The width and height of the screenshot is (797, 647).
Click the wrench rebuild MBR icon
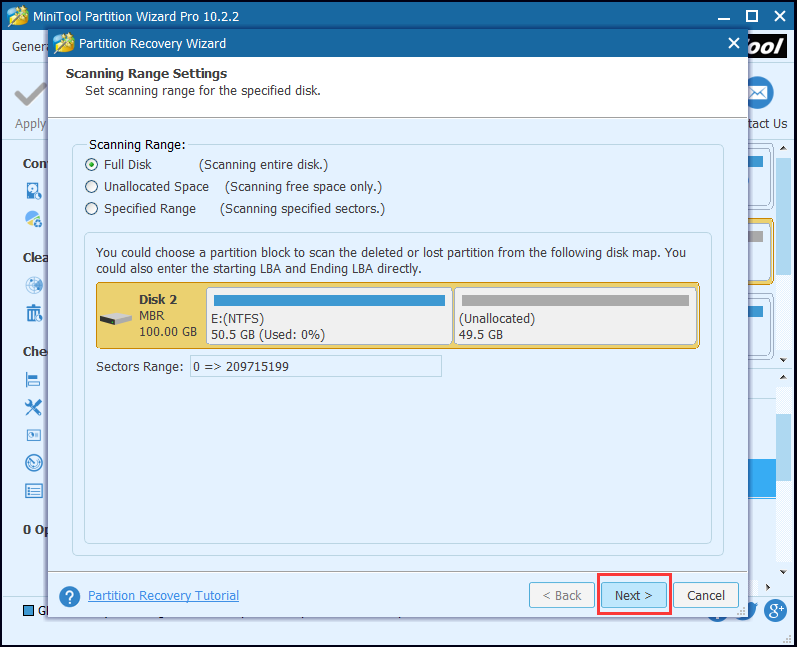(x=33, y=407)
